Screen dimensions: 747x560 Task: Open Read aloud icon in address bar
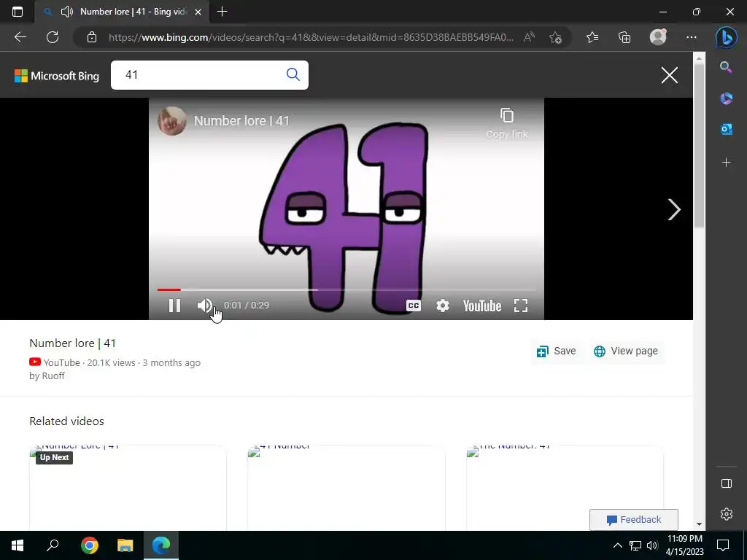[x=529, y=37]
